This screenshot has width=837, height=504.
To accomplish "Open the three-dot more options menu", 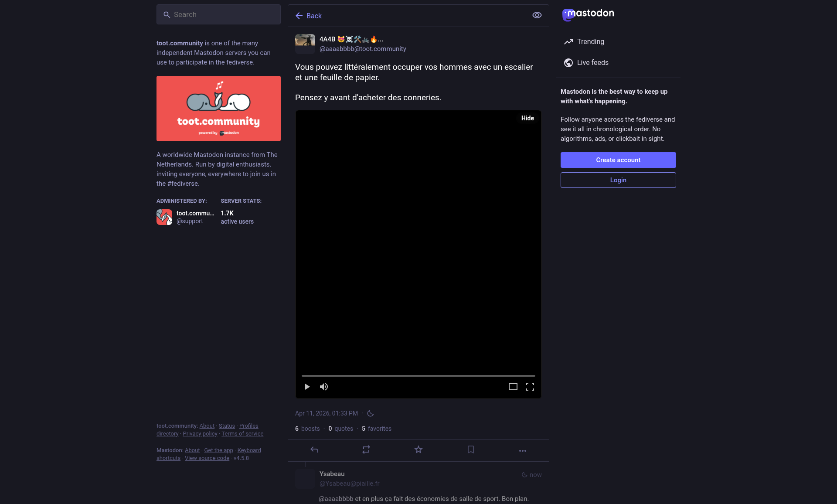I will pos(523,450).
